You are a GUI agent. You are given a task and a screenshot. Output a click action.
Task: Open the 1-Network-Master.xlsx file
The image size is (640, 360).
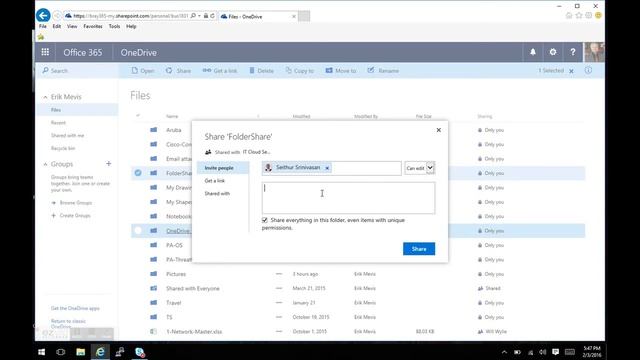[x=194, y=331]
